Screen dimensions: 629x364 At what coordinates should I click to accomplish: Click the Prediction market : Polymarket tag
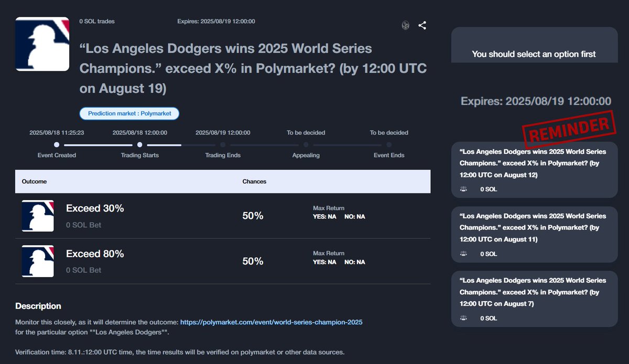(129, 114)
